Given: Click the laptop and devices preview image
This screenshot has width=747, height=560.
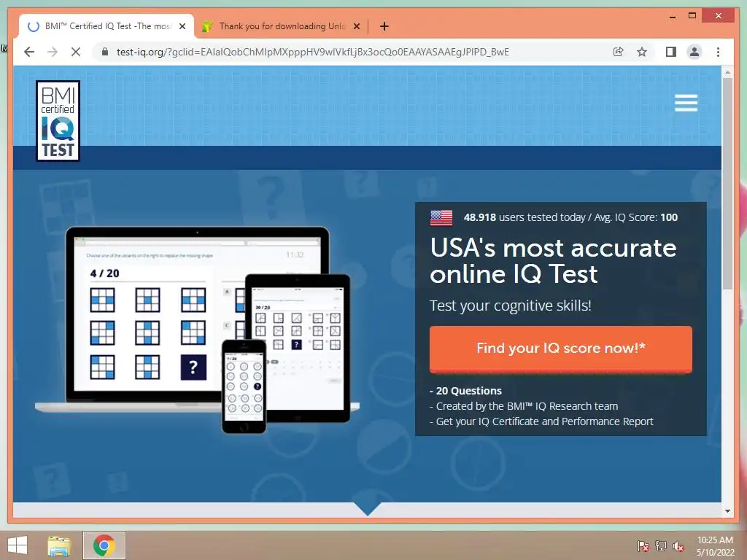Looking at the screenshot, I should tap(197, 330).
